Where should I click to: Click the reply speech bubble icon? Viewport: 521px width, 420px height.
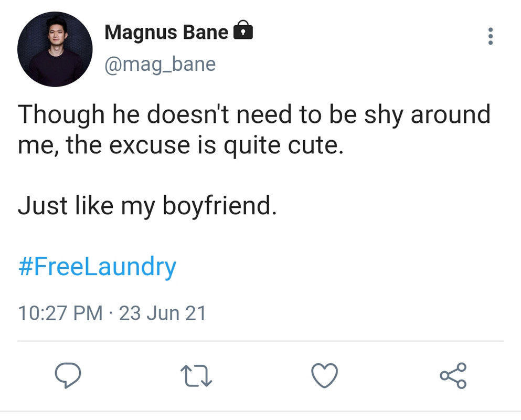point(68,375)
